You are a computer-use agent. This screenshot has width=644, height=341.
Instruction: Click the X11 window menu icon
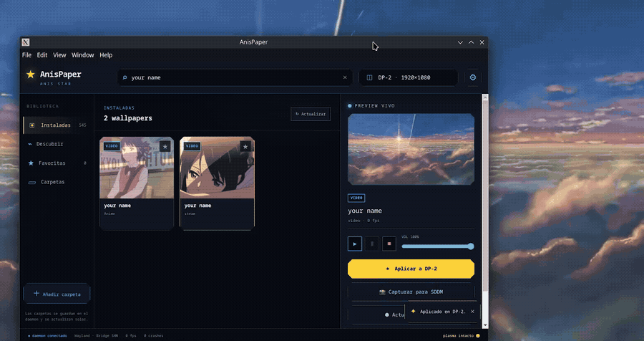pos(26,42)
